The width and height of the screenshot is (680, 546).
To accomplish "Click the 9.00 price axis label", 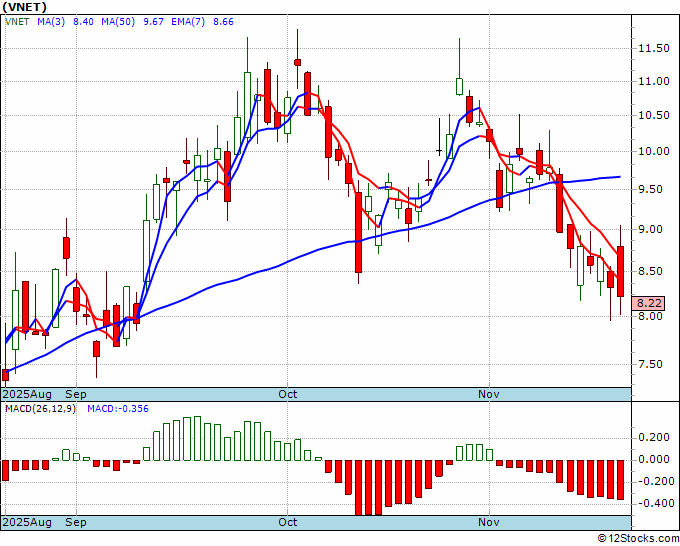I will coord(651,229).
